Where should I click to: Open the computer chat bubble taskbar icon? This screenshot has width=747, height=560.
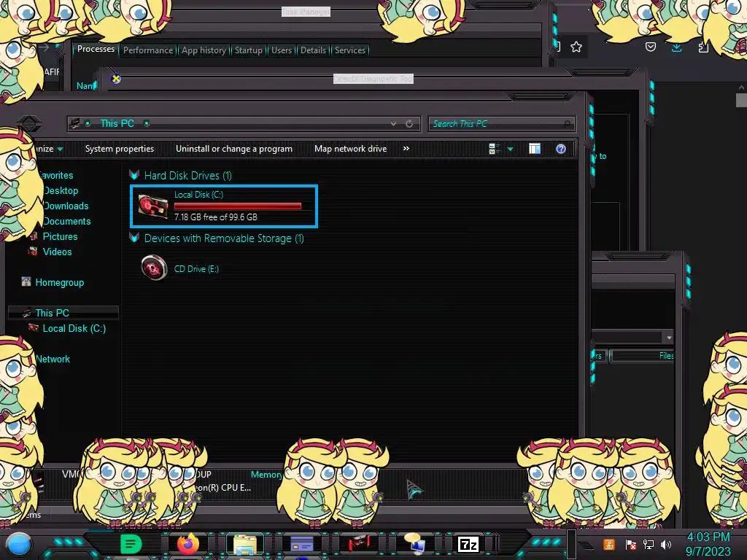[415, 544]
